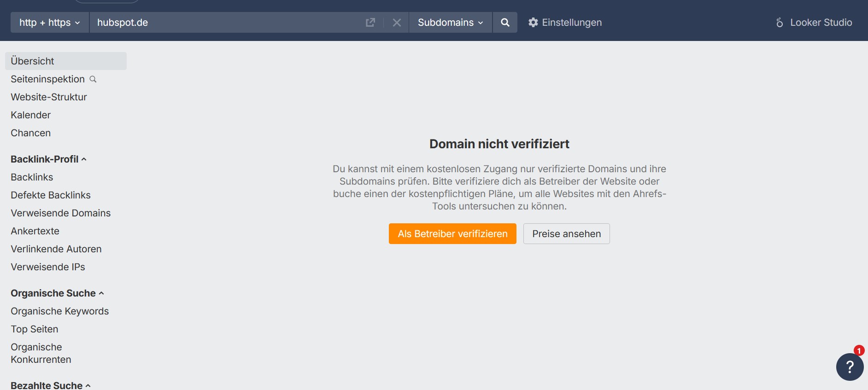Open the http + https protocol dropdown
The image size is (868, 390).
click(x=50, y=23)
